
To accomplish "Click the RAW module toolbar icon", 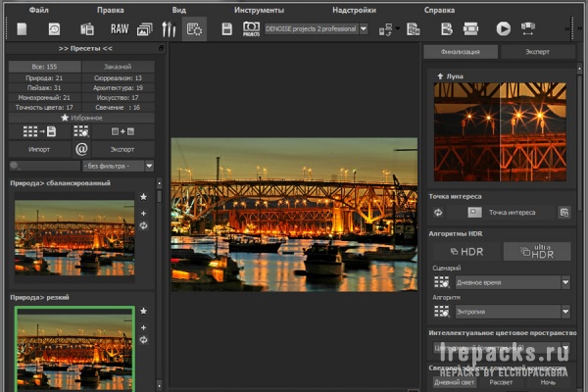I will click(120, 28).
